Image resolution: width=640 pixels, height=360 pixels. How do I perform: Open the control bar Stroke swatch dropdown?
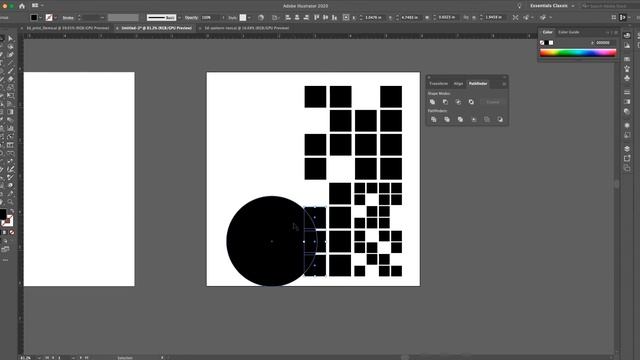(56, 18)
